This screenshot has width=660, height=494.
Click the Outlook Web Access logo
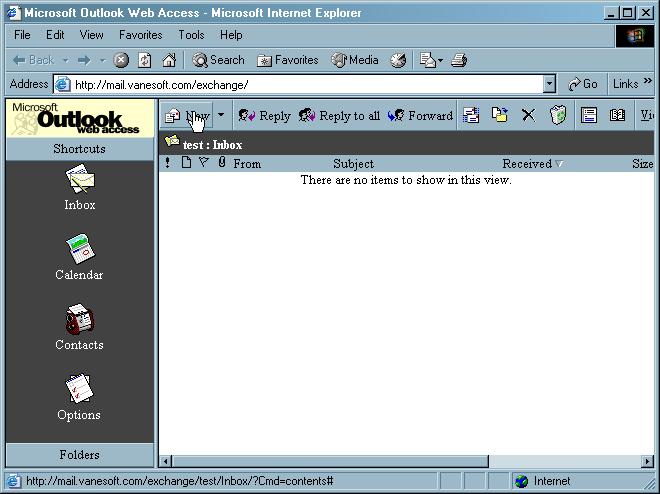[x=80, y=119]
